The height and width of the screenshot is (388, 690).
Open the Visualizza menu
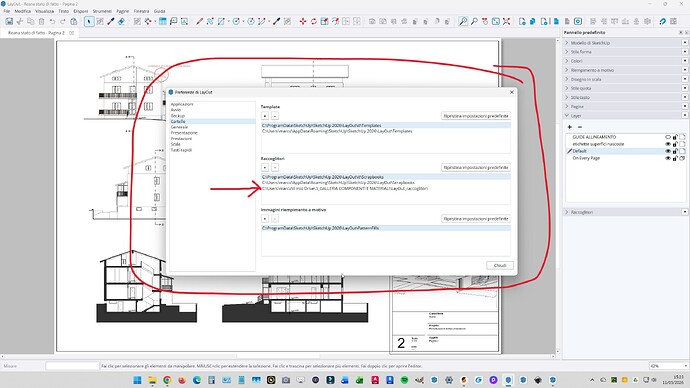coord(44,11)
